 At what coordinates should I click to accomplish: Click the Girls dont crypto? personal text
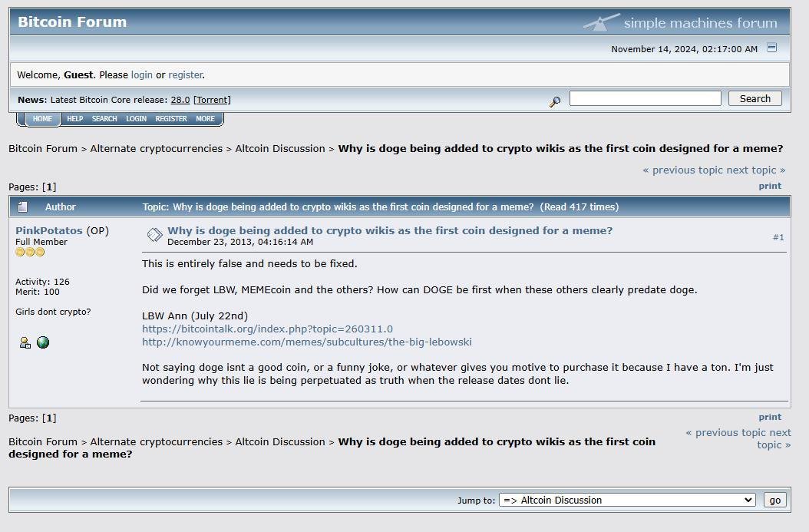coord(53,312)
